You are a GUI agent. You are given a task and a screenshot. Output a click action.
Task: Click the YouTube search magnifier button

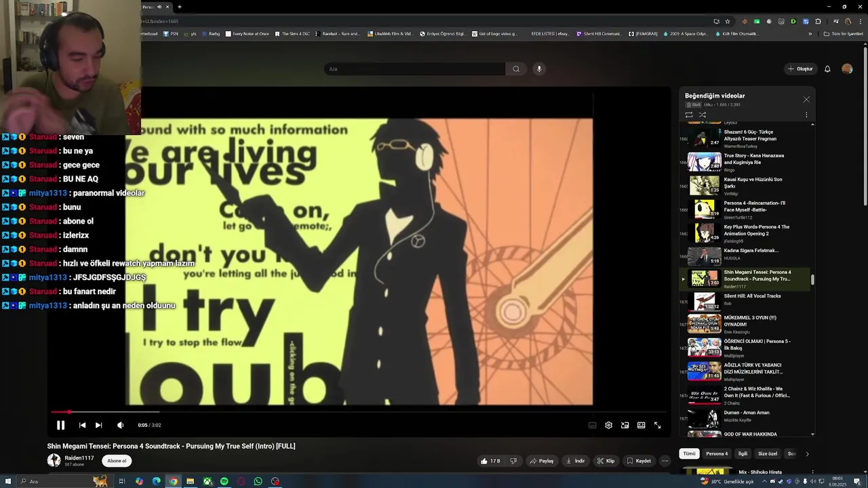point(516,68)
